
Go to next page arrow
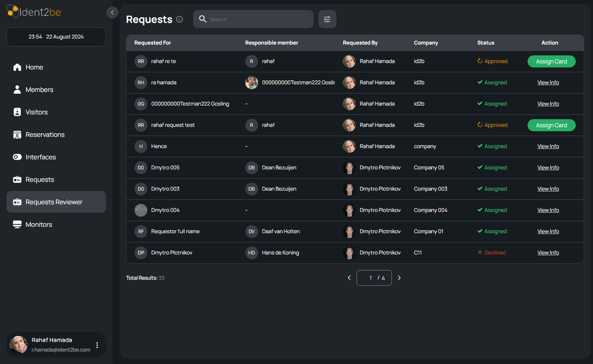[399, 278]
